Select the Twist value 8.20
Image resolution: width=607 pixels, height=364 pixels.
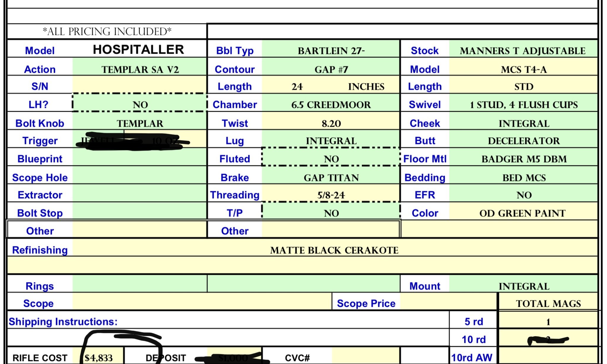(331, 123)
